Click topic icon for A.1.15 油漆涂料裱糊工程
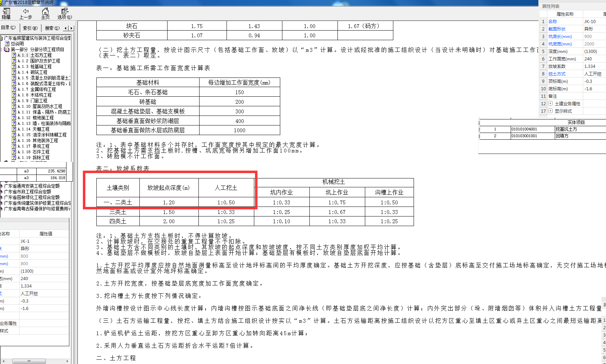The height and width of the screenshot is (364, 606). [x=14, y=135]
